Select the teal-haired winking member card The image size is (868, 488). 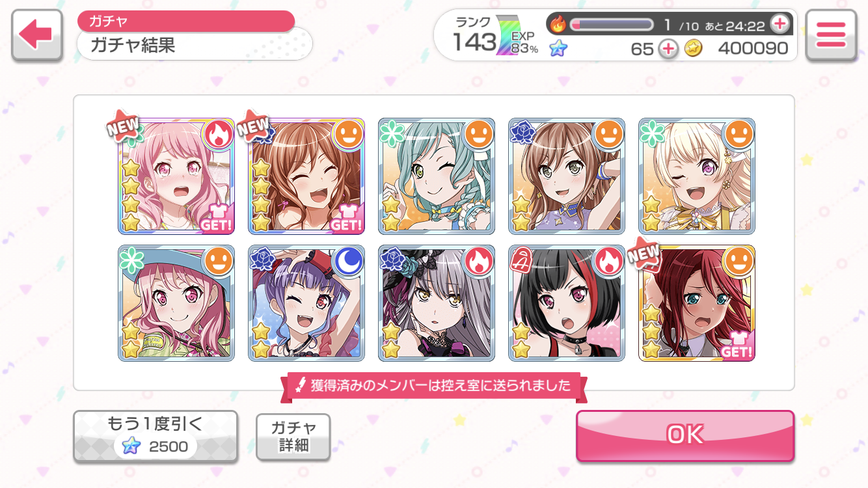click(x=437, y=176)
